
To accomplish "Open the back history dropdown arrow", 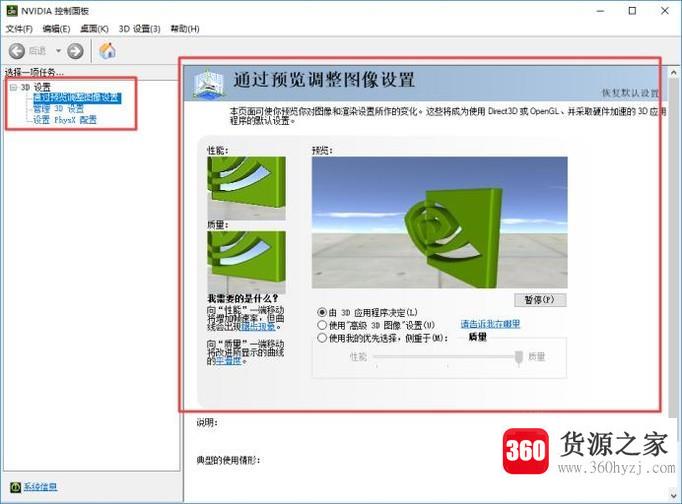I will click(58, 51).
